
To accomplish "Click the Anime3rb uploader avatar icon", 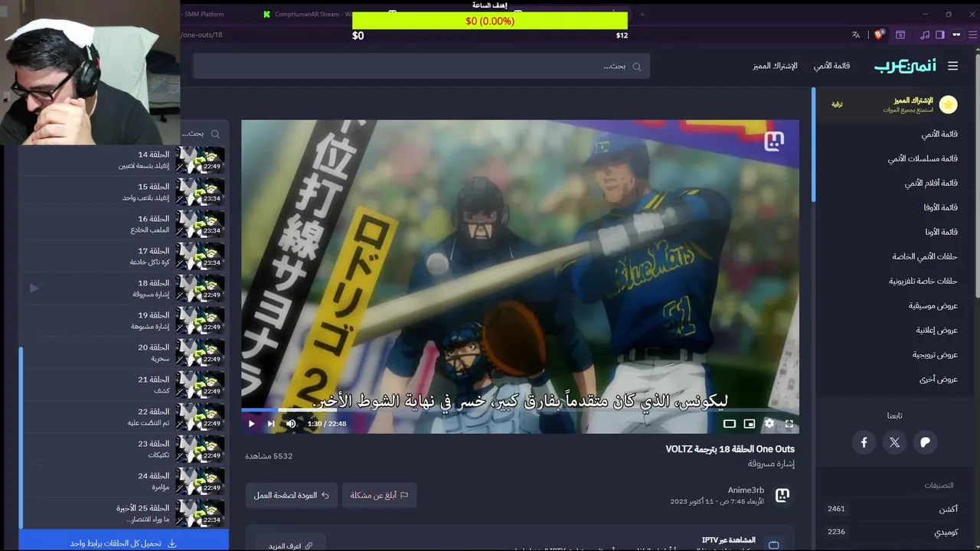I will 782,496.
